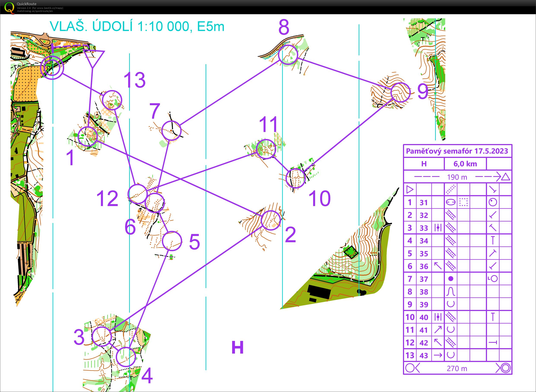
Task: Click the middle marker symbol in the control 3 row
Action: (438, 228)
